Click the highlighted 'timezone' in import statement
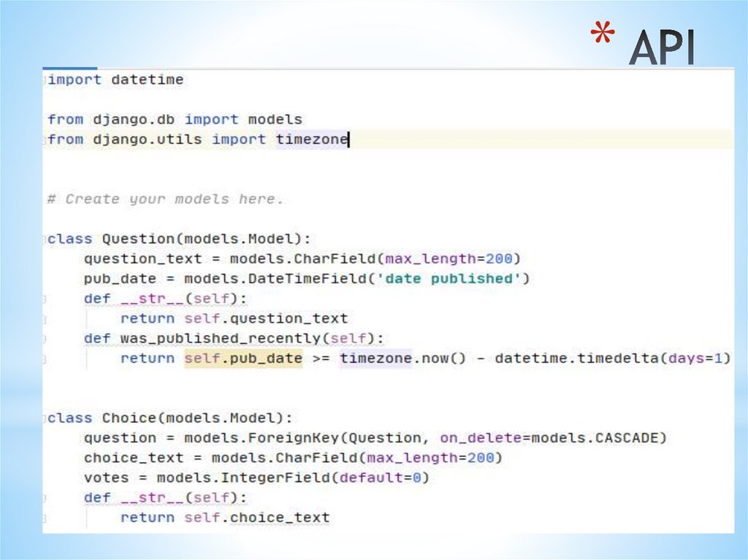This screenshot has height=560, width=748. [x=312, y=139]
